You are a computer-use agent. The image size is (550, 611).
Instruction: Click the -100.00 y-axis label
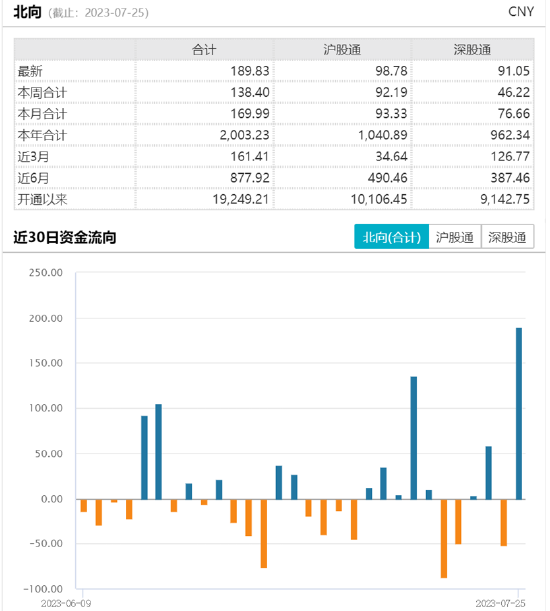(x=43, y=589)
